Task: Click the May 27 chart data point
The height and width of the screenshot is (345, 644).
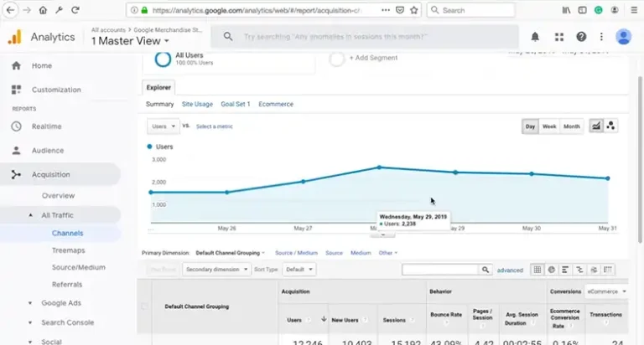Action: [x=303, y=182]
